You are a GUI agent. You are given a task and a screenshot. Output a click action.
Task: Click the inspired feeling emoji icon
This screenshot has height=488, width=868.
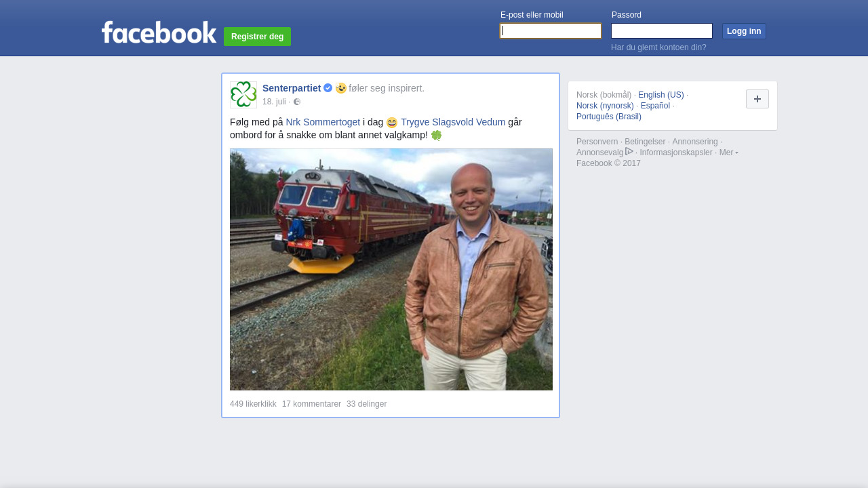point(341,88)
